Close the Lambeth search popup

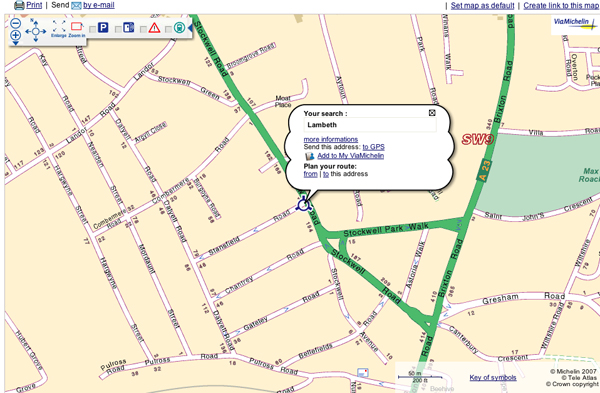point(432,113)
